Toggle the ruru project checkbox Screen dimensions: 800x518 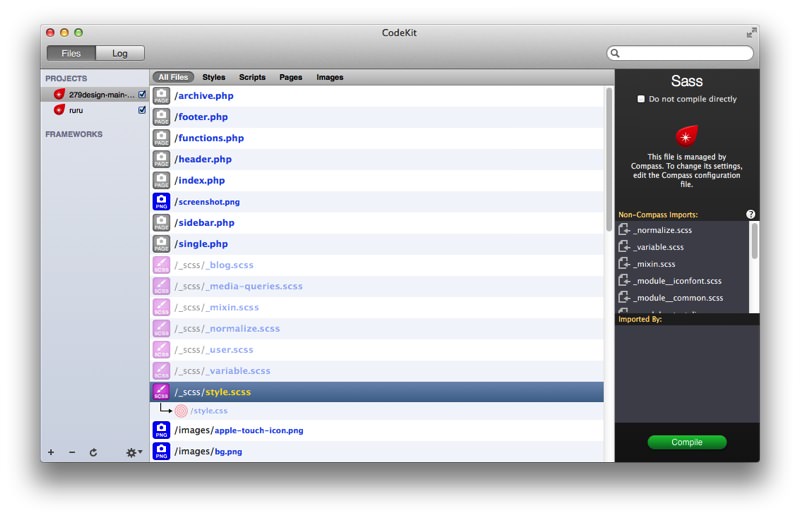pos(142,110)
